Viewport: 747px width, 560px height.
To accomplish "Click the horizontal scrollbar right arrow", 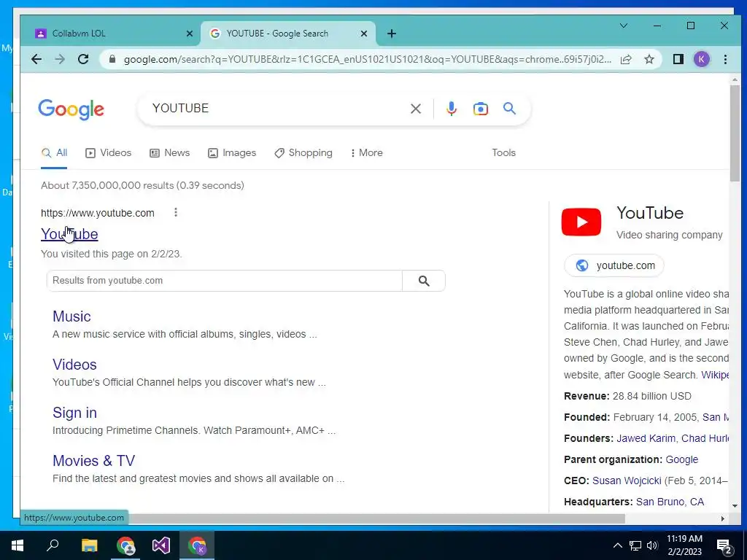I will click(x=723, y=518).
